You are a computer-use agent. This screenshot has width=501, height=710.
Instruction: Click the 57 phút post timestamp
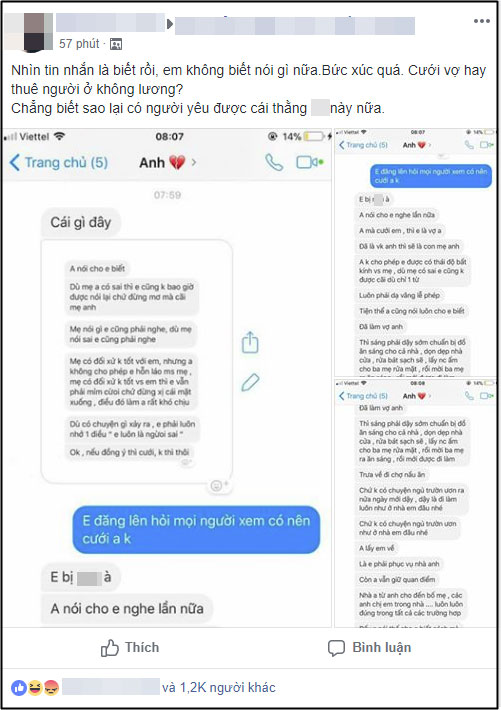tap(79, 44)
